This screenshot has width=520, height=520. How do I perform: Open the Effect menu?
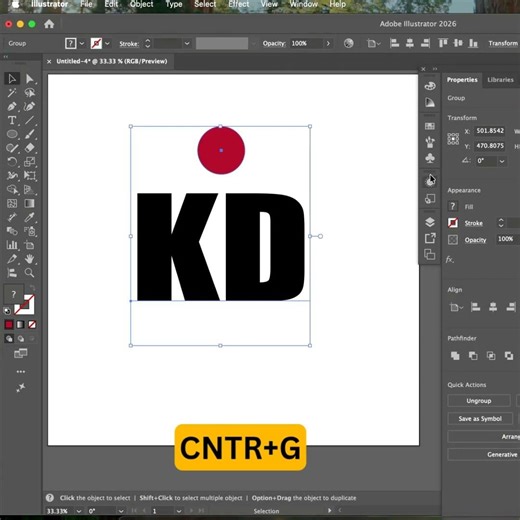tap(239, 4)
